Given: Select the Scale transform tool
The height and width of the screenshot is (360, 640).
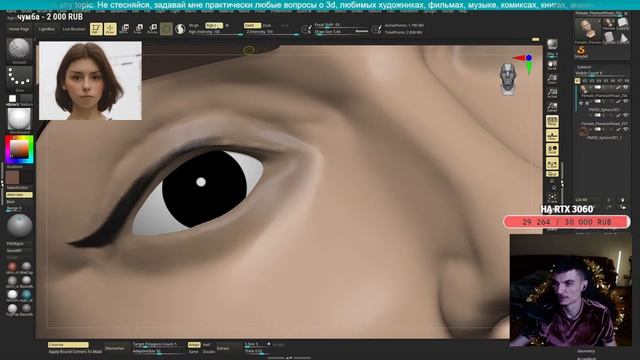Looking at the screenshot, I should coord(138,29).
